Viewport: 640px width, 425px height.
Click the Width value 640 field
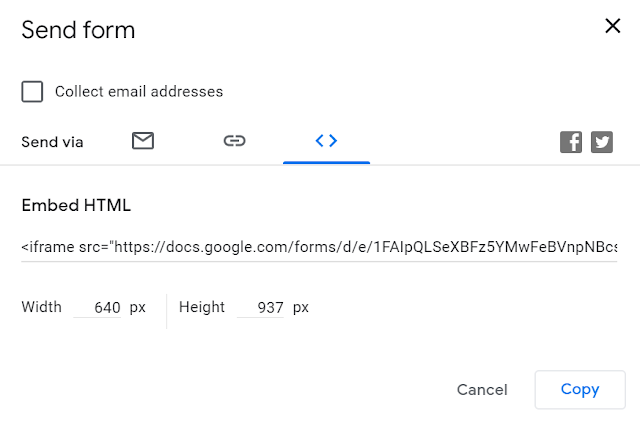[98, 307]
